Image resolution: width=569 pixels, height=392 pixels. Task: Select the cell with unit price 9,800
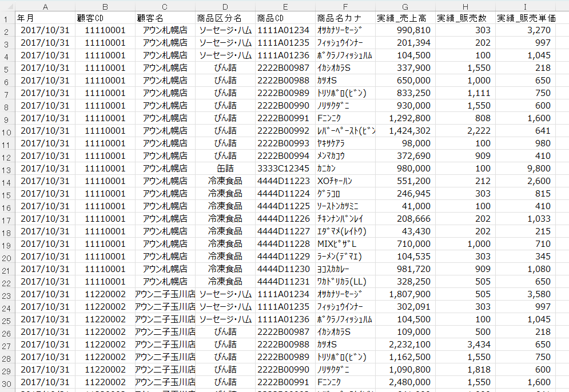coord(525,169)
